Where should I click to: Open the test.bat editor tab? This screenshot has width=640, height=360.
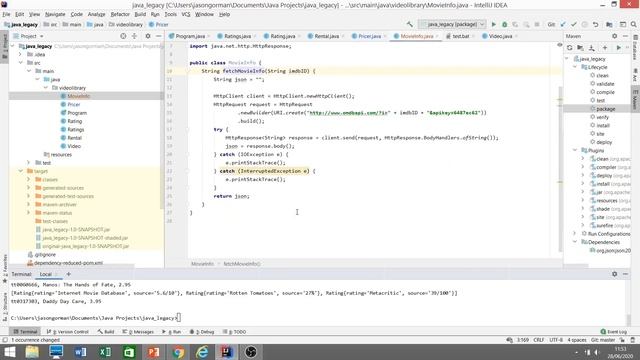pos(459,36)
